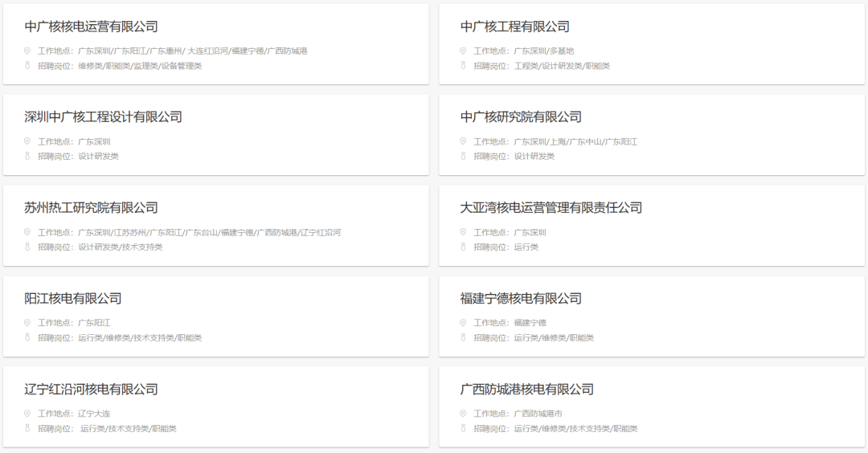868x453 pixels.
Task: Click location pin icon in 深圳中广核工程设计有限公司 card
Action: click(x=27, y=141)
